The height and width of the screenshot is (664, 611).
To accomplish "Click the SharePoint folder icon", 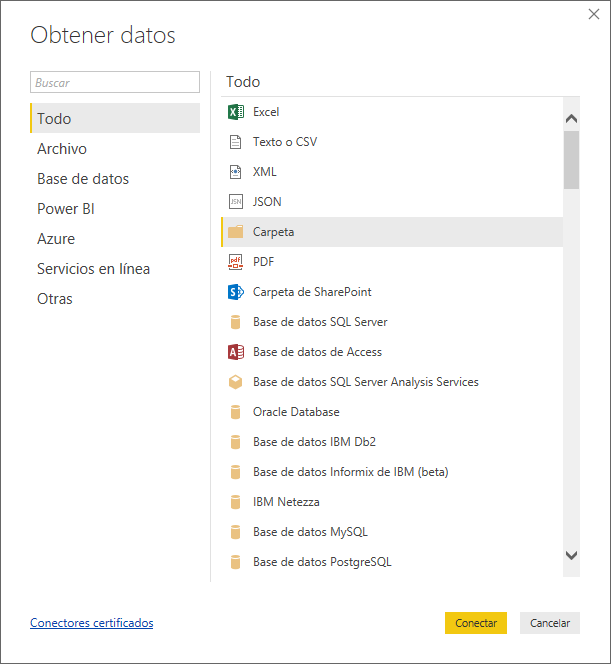I will point(235,292).
